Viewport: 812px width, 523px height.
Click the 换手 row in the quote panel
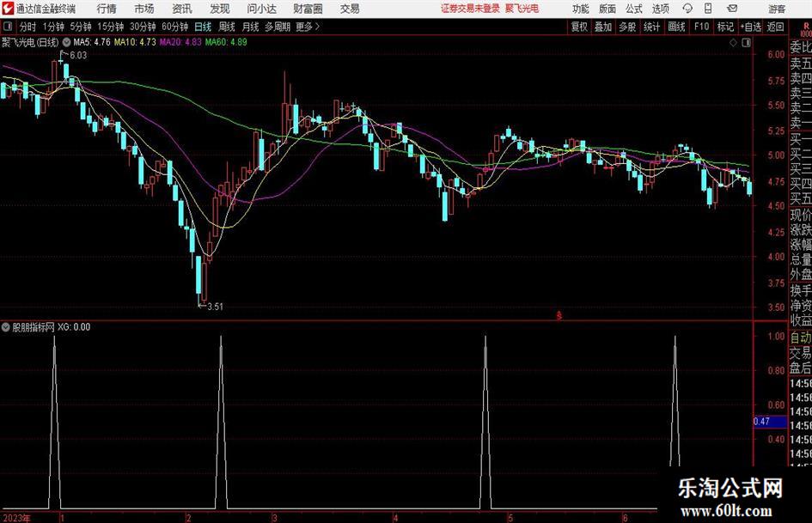[801, 290]
